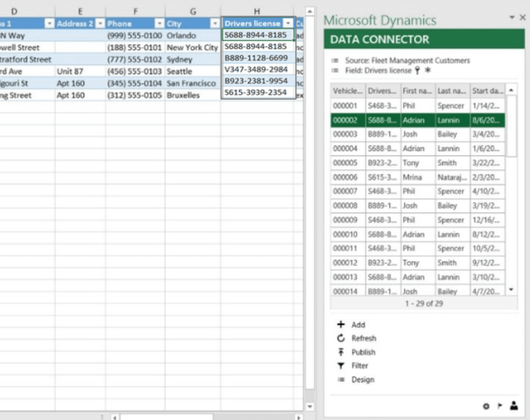530x420 pixels.
Task: Click the Orlando city cell
Action: 193,35
